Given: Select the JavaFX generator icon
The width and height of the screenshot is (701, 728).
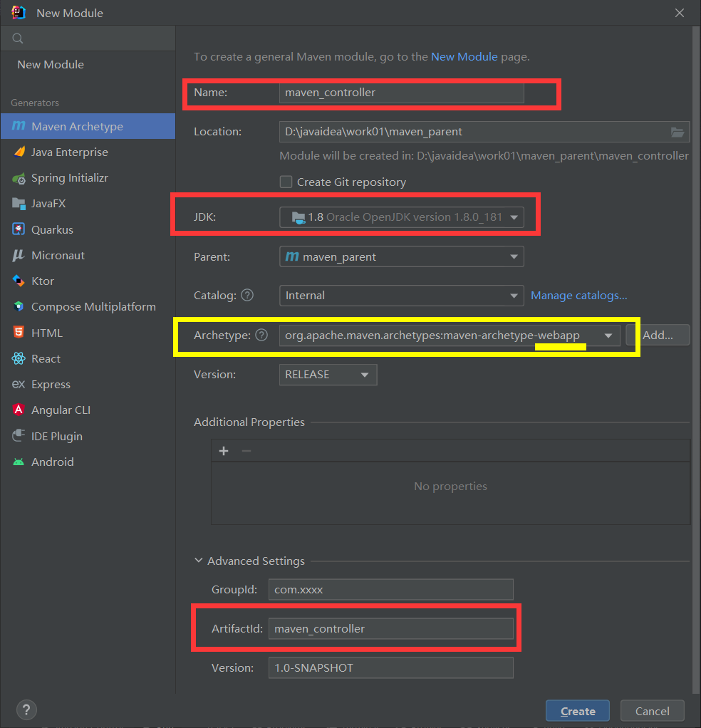Looking at the screenshot, I should tap(19, 203).
